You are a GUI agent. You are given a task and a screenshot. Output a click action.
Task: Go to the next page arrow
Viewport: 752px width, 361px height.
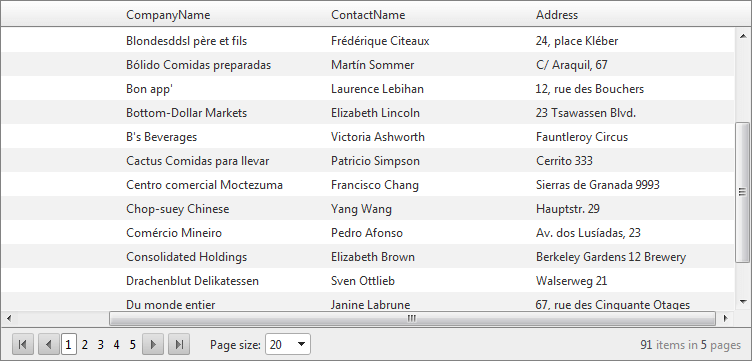pyautogui.click(x=153, y=344)
